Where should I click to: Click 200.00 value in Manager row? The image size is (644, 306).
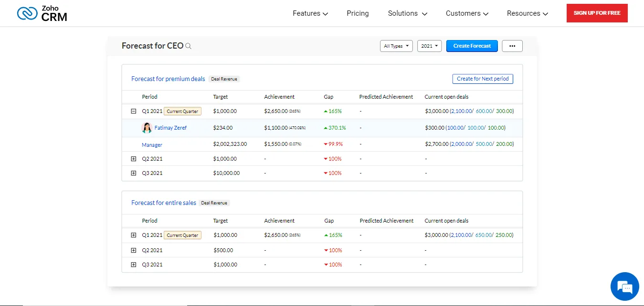504,144
